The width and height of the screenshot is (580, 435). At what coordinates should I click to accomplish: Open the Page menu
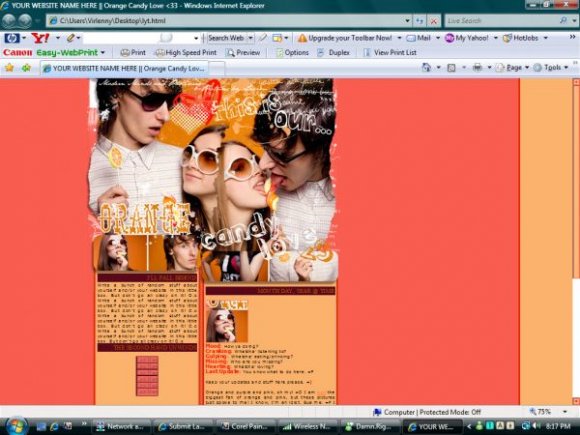point(513,67)
